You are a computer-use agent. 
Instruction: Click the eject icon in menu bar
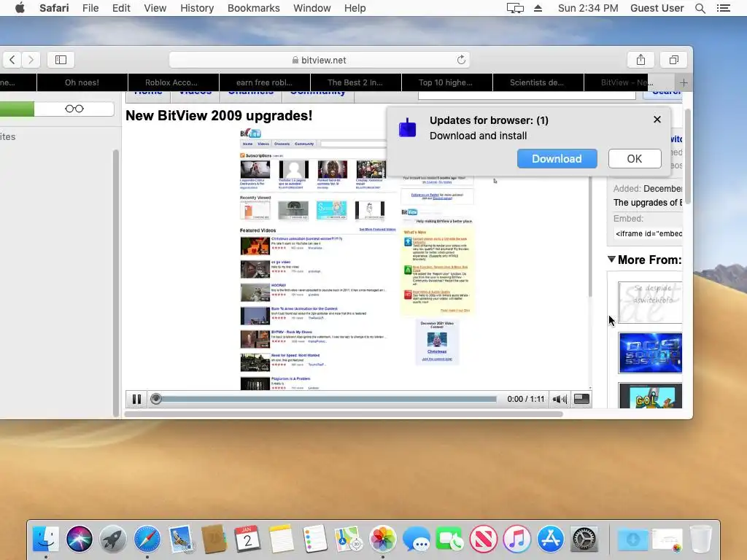(538, 8)
